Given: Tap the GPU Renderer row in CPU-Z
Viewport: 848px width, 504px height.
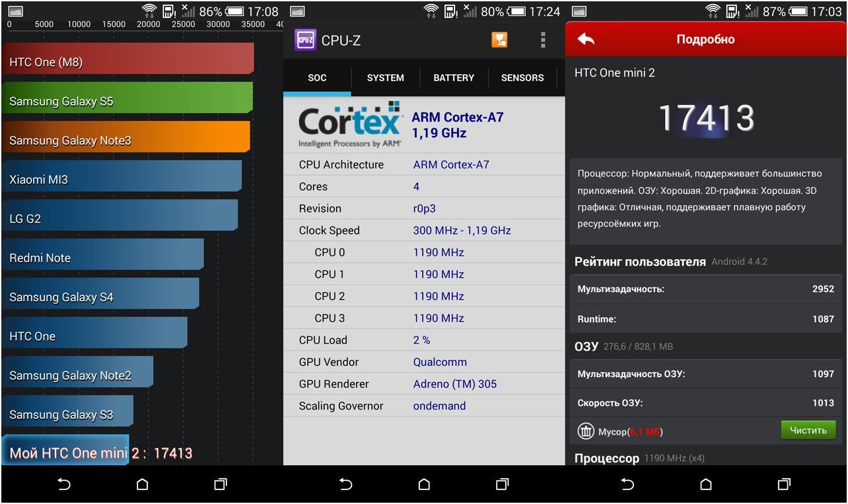Looking at the screenshot, I should pyautogui.click(x=423, y=384).
